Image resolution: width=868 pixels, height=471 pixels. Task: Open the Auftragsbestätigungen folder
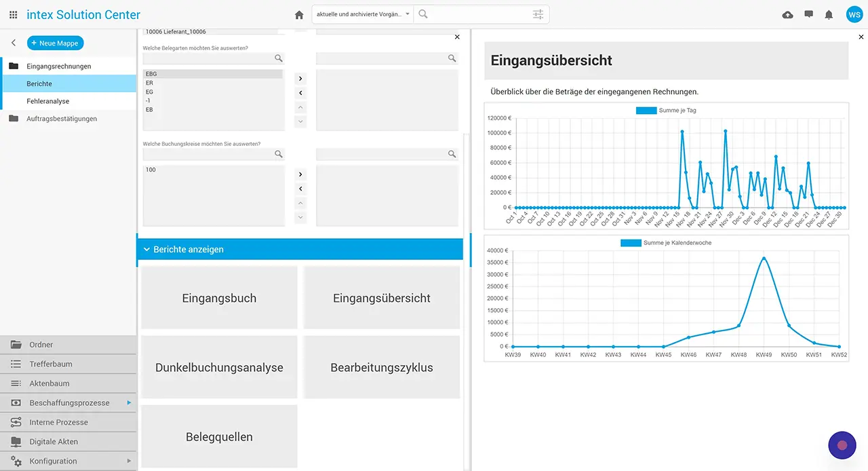(61, 119)
